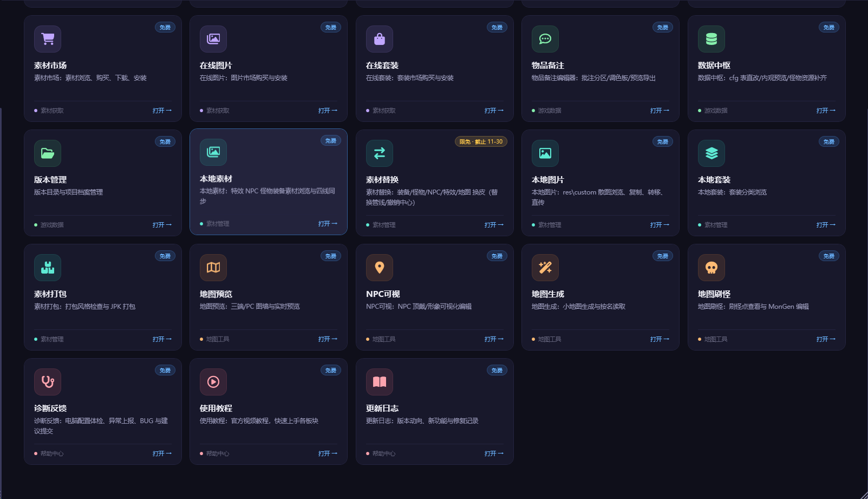The height and width of the screenshot is (499, 868).
Task: Click the 素材替换 swap arrows icon
Action: (380, 153)
